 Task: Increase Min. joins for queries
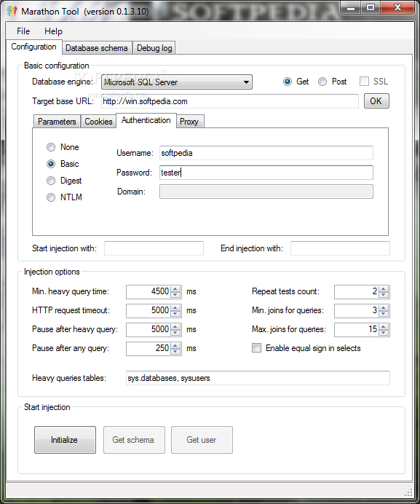(x=384, y=307)
